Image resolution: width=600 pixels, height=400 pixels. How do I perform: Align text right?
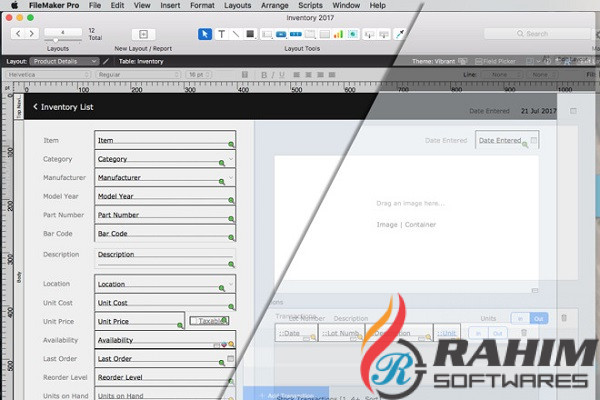pos(320,75)
